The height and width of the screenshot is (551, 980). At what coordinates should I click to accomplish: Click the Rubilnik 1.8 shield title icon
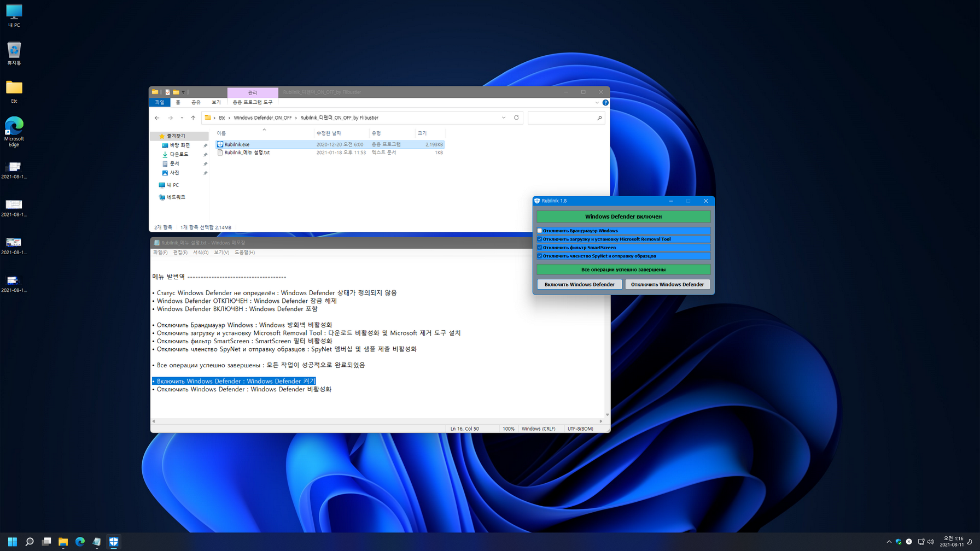pyautogui.click(x=537, y=201)
